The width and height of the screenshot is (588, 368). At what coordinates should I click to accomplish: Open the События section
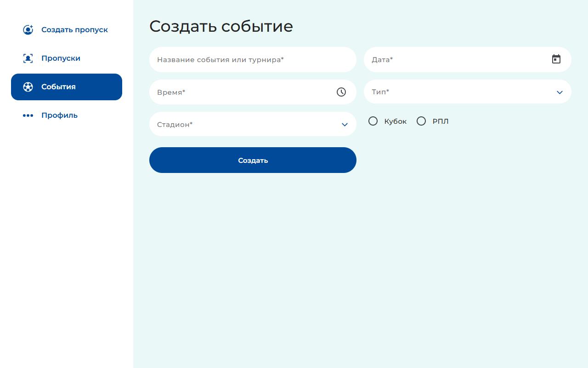67,87
